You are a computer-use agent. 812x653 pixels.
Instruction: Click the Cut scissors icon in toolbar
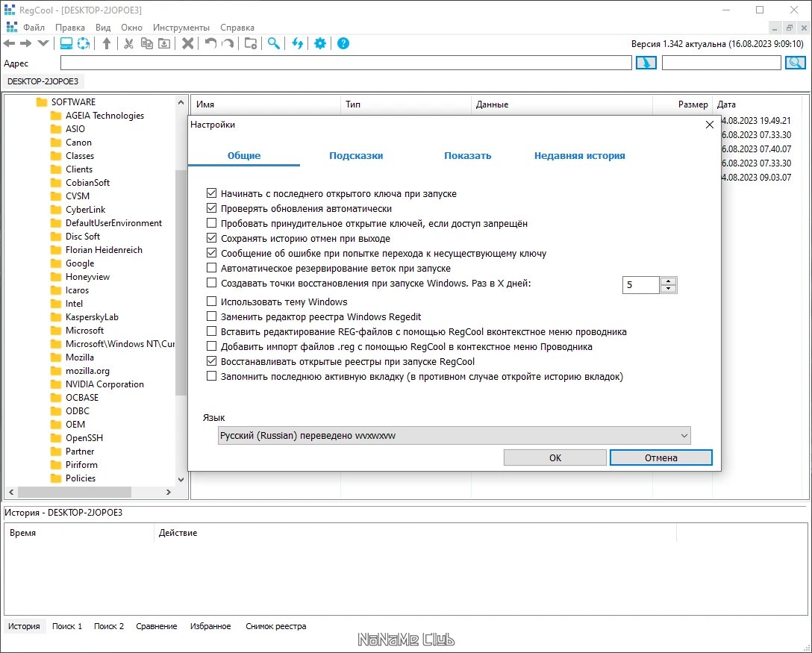point(128,43)
